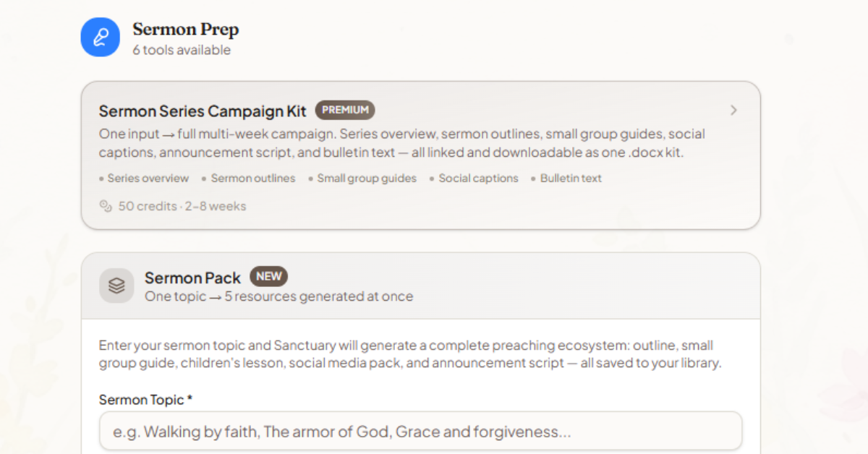Click the Sermon Topic field label
868x454 pixels.
tap(145, 400)
